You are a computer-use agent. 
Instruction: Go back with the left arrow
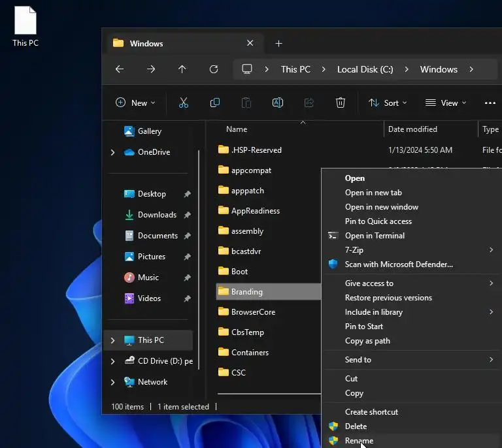tap(120, 69)
